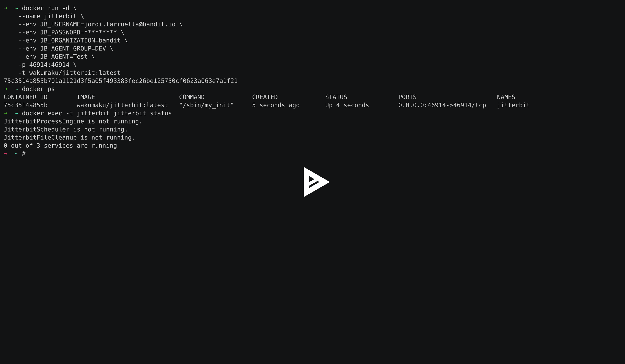Click the wakumaku/jitterbit:latest image cell in the table
Viewport: 625px width, 364px height.
[122, 105]
